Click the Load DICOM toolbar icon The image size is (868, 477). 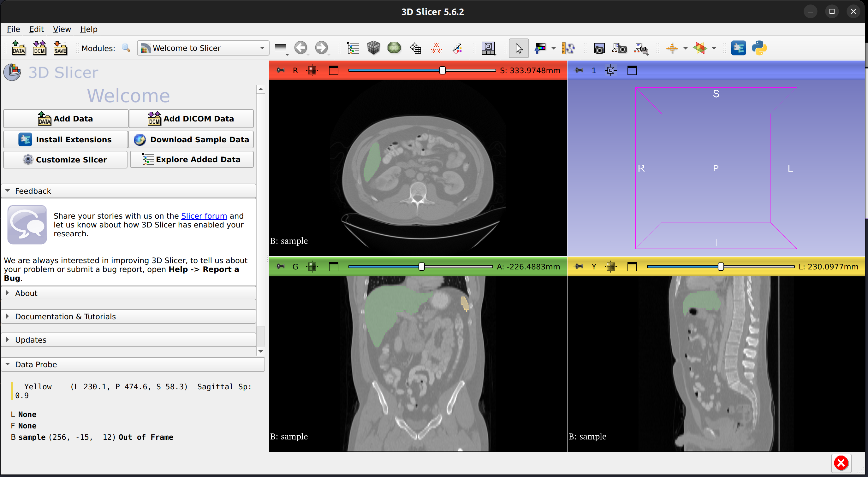[39, 48]
